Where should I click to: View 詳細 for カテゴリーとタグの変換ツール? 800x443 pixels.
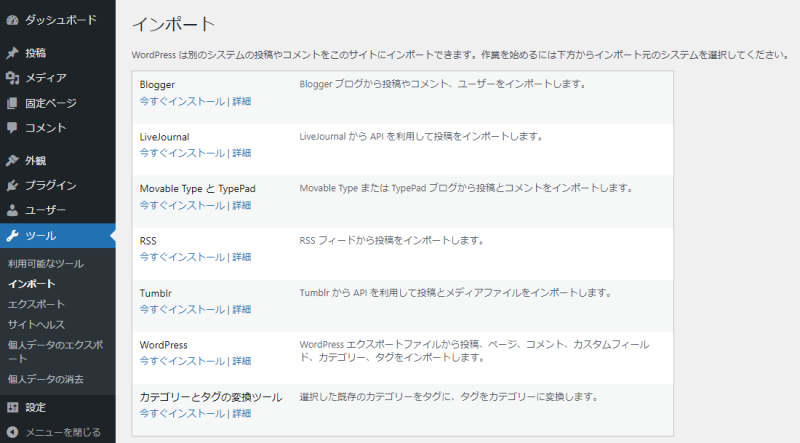pyautogui.click(x=241, y=413)
